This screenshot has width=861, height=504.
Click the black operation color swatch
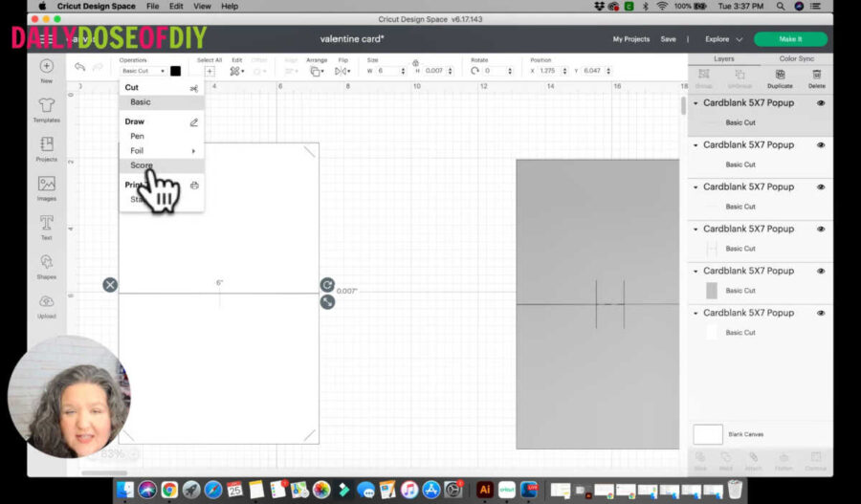(x=175, y=71)
